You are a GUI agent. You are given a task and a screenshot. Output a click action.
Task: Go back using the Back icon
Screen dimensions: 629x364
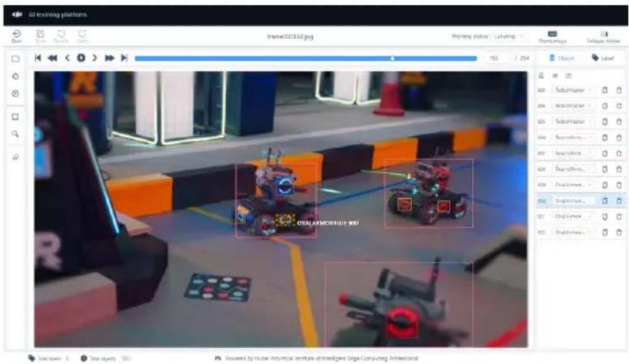pyautogui.click(x=16, y=36)
